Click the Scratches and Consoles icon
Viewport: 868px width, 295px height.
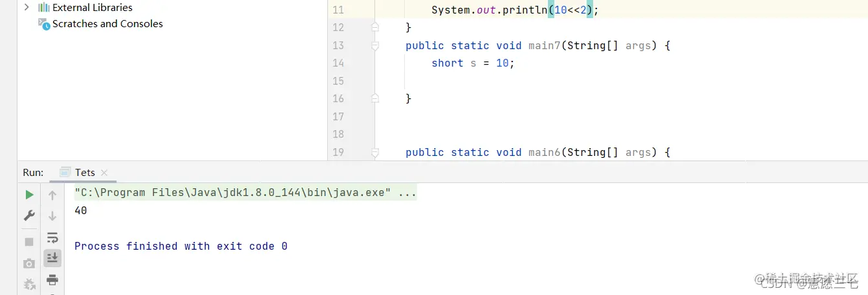[x=44, y=24]
